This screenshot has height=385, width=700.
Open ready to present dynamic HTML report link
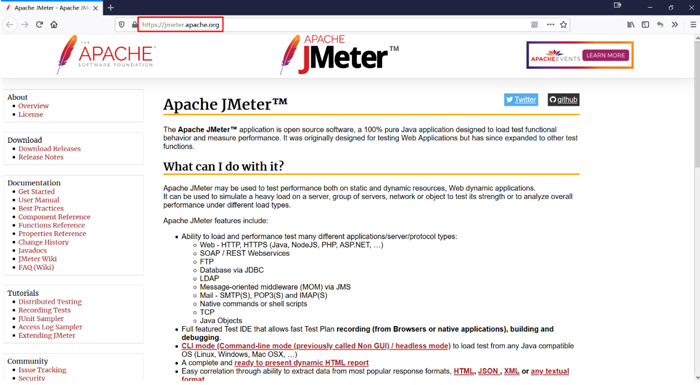click(x=301, y=363)
